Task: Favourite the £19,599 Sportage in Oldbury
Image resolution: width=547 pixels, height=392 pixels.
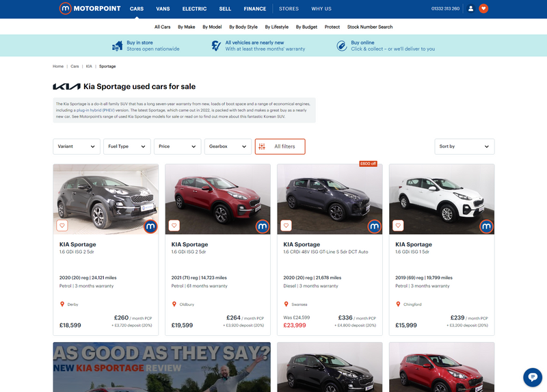Action: (174, 226)
